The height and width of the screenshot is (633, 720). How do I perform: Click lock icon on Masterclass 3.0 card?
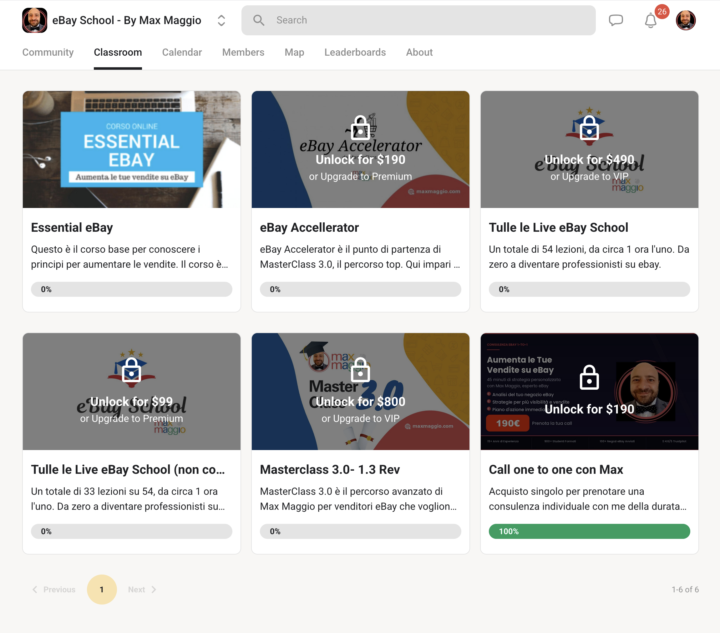point(360,370)
